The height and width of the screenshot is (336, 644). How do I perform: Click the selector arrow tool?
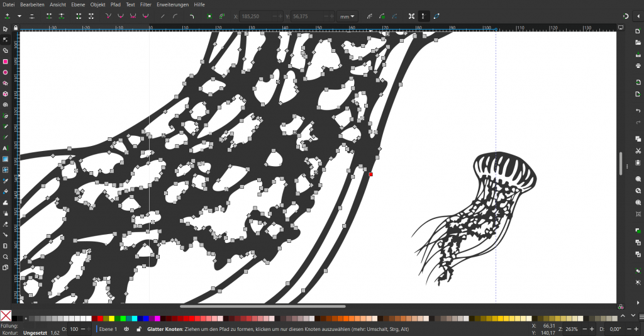(x=5, y=29)
